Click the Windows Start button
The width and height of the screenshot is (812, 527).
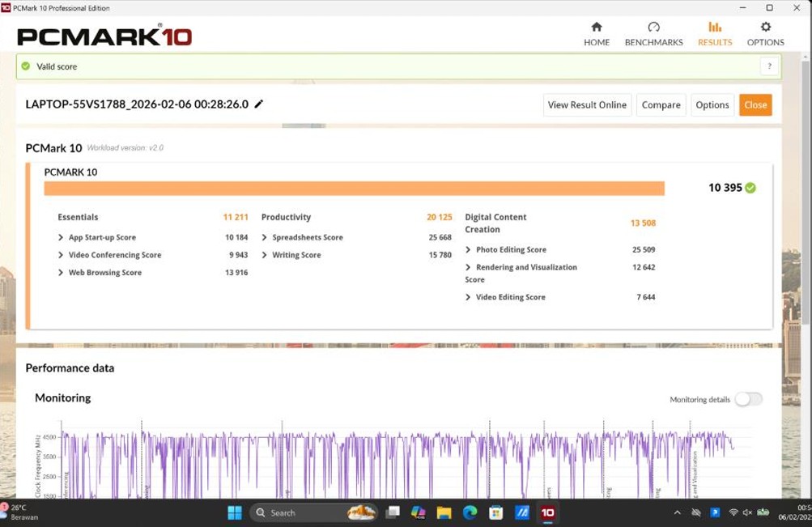235,513
